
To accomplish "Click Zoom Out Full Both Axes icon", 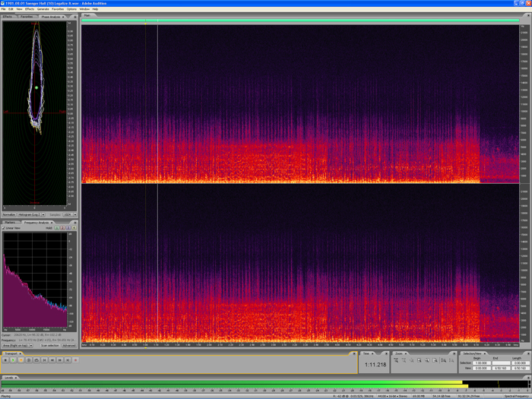I will 412,360.
